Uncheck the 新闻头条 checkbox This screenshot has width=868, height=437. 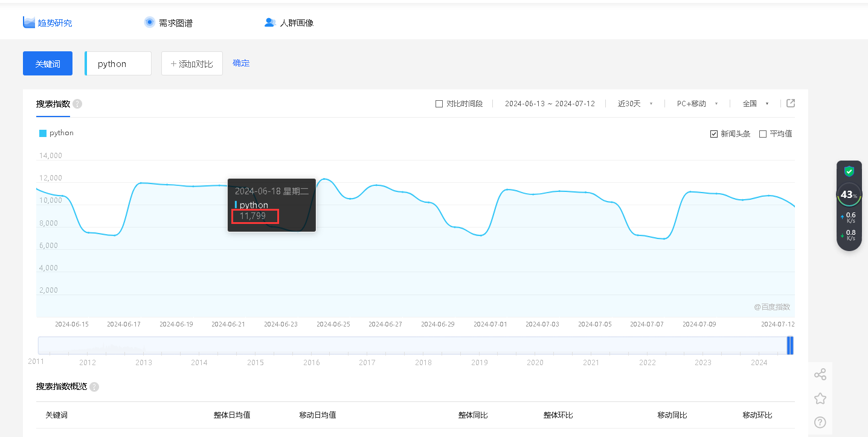[714, 134]
